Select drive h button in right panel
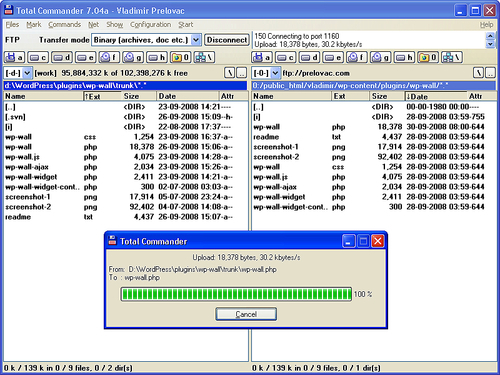Image resolution: width=500 pixels, height=375 pixels. point(405,57)
